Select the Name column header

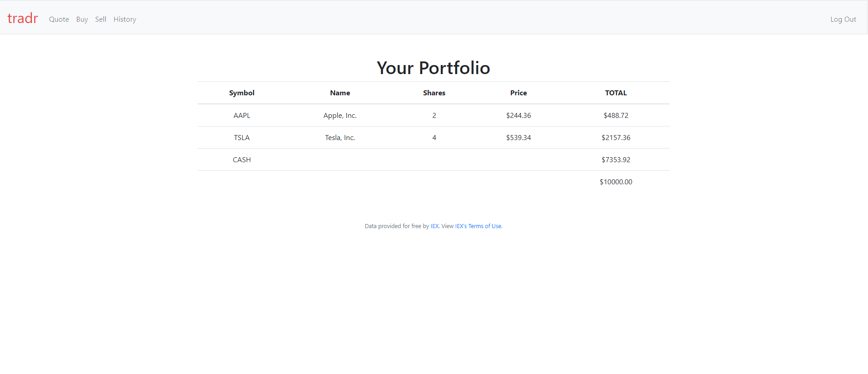(x=340, y=93)
